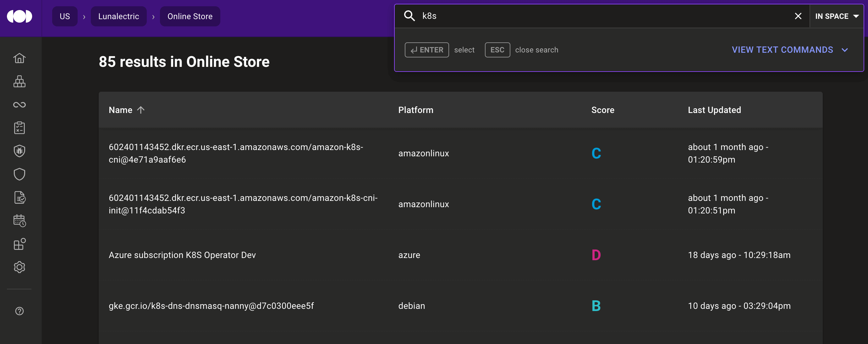Click the help question mark icon
868x344 pixels.
pos(19,311)
